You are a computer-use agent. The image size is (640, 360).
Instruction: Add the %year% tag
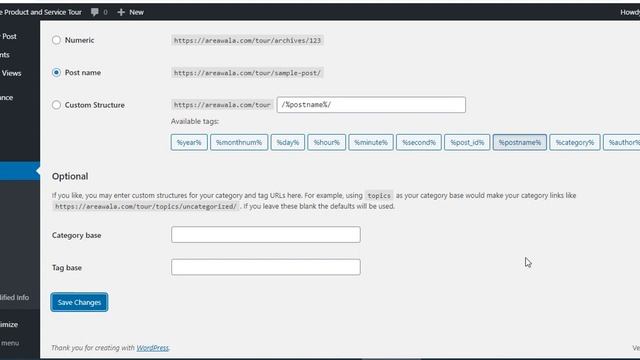pos(189,142)
